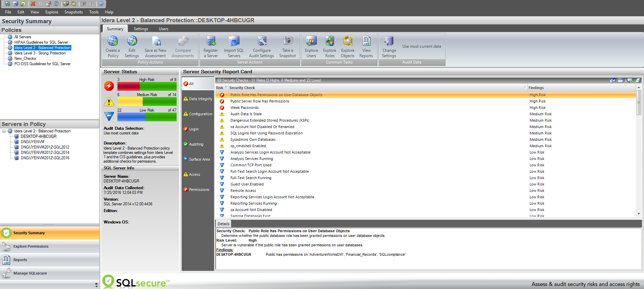This screenshot has height=289, width=644.
Task: Switch to the Settings tab
Action: [x=141, y=29]
